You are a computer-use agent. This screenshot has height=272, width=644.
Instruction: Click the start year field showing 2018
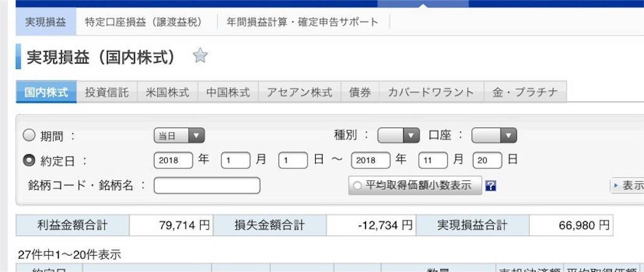pyautogui.click(x=174, y=160)
